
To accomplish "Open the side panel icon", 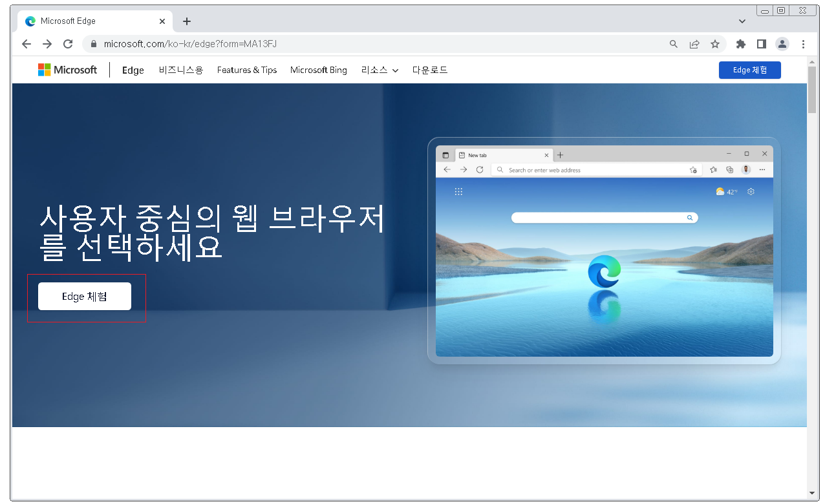I will point(762,44).
